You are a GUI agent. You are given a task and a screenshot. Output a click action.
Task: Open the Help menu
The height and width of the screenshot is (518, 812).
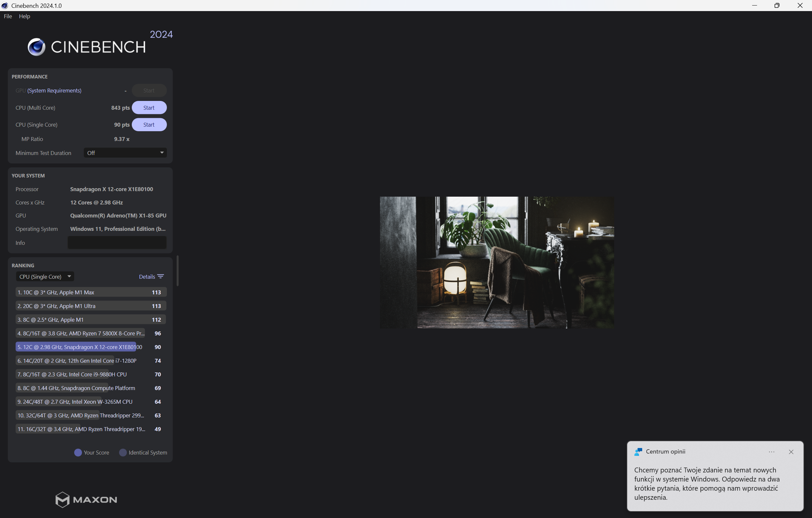(24, 16)
